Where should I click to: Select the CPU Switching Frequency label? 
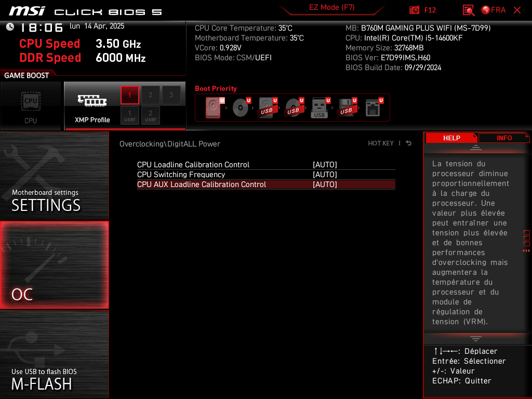[181, 175]
